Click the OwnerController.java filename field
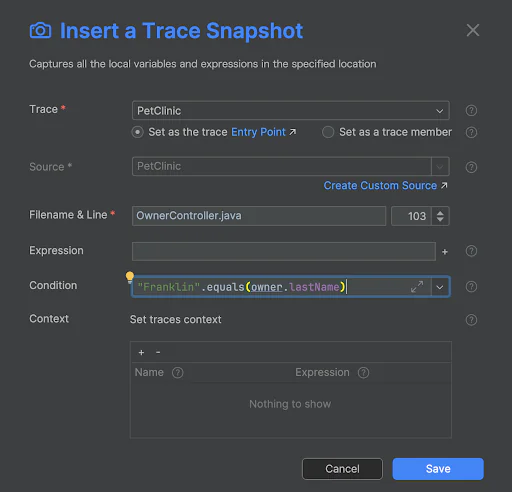 [x=259, y=216]
